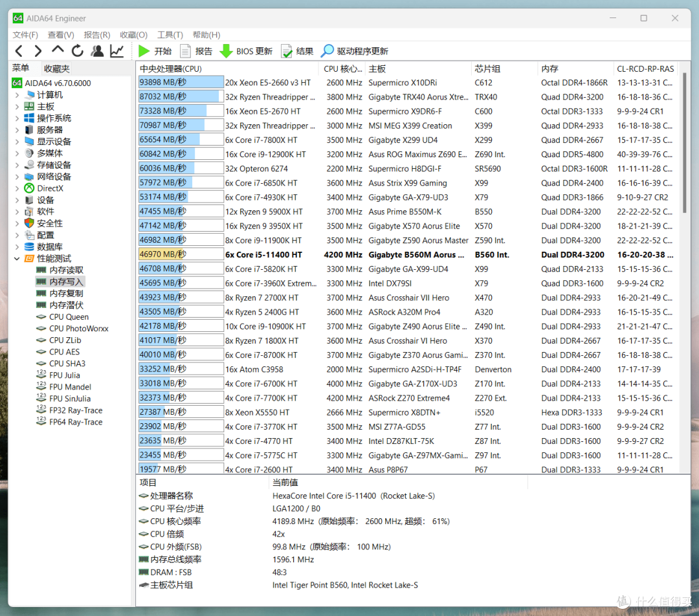
Task: Select the FP32 Ray-Trace benchmark
Action: (x=69, y=410)
